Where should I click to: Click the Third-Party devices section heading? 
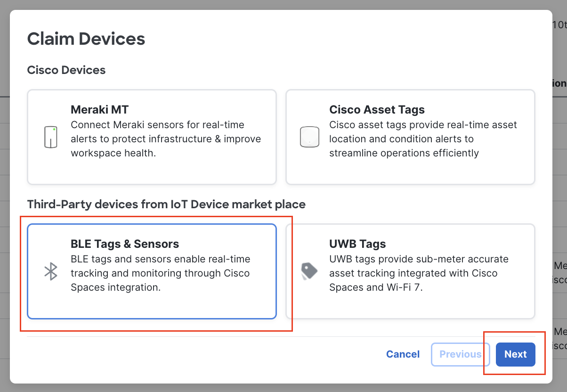pos(166,204)
